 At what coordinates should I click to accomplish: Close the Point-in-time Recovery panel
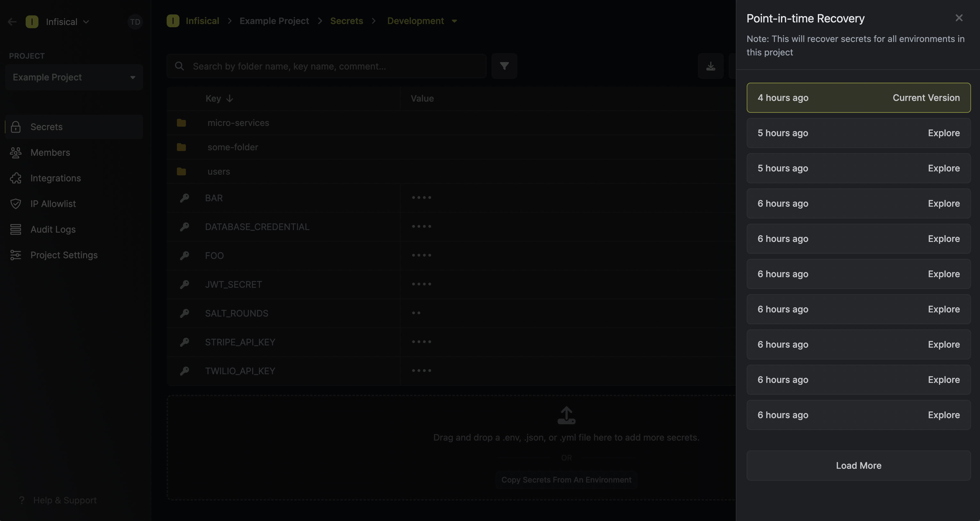point(959,18)
